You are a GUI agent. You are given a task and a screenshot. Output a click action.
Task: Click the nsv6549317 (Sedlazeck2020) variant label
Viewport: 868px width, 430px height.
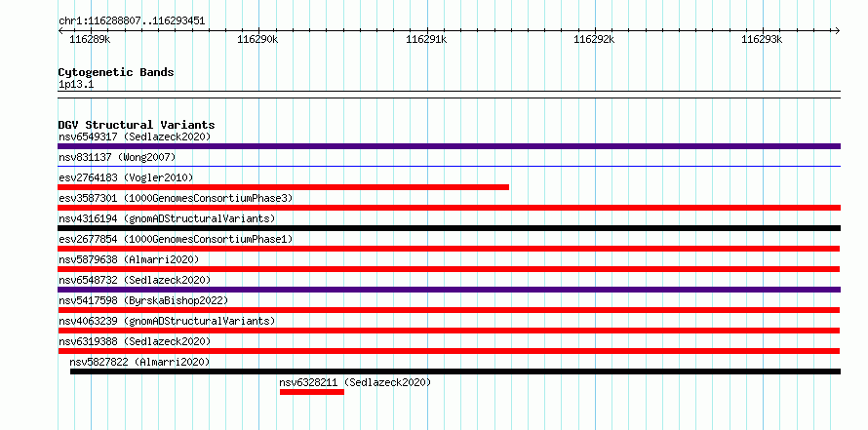click(135, 137)
